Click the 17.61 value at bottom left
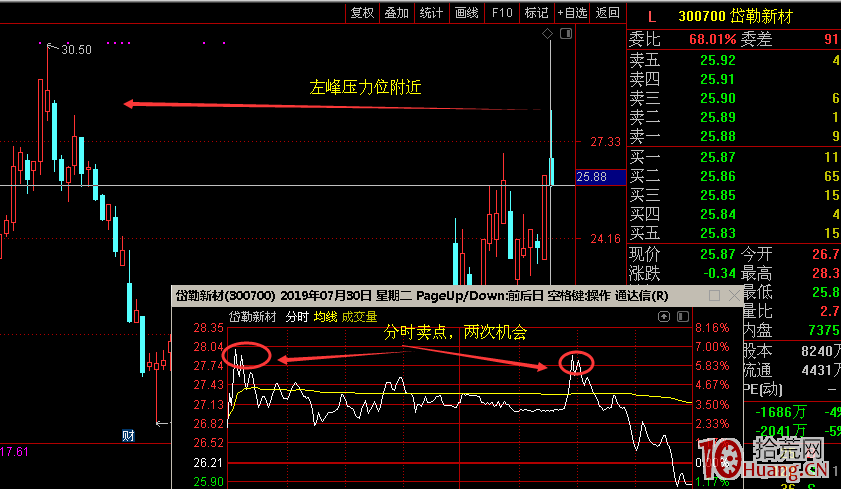Screen dimensions: 841x489 point(14,452)
